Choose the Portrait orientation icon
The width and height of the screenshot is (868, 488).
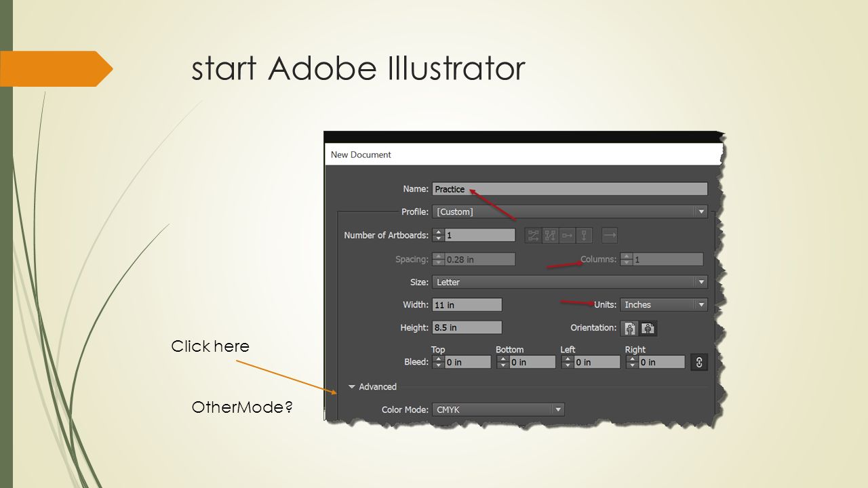pos(630,328)
